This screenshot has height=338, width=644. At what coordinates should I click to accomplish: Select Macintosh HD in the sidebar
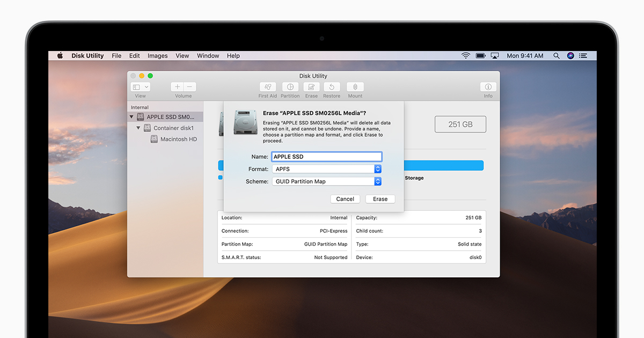click(178, 139)
